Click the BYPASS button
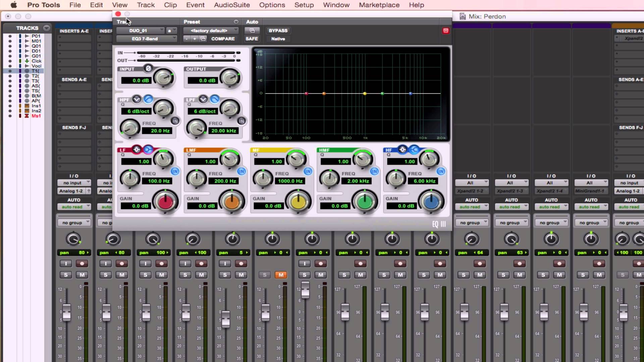 click(278, 31)
